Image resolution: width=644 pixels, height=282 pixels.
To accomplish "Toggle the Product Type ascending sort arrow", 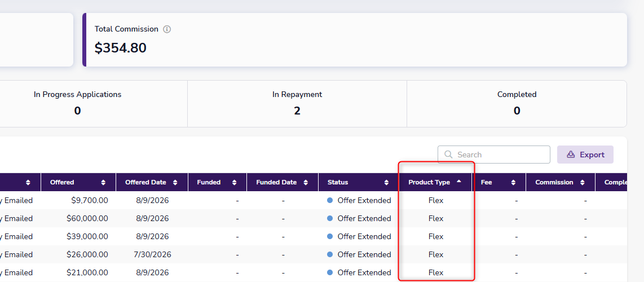I will coord(459,182).
